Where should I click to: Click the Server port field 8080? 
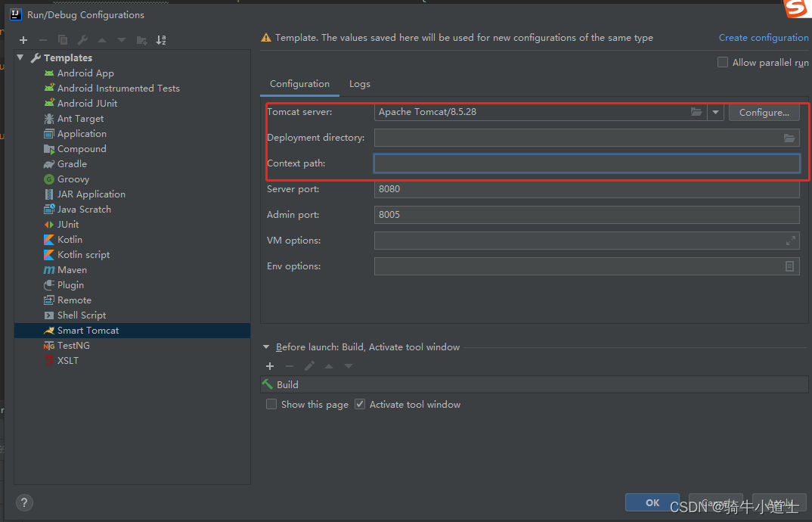tap(587, 189)
